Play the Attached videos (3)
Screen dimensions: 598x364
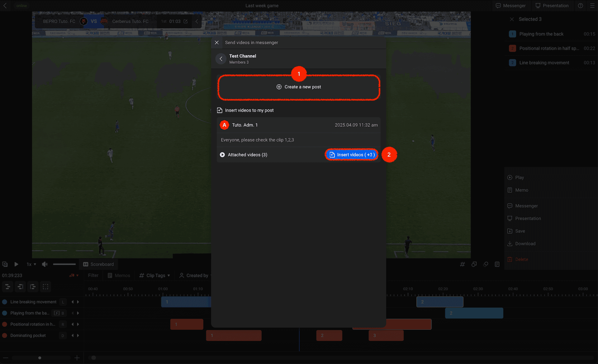pyautogui.click(x=222, y=155)
